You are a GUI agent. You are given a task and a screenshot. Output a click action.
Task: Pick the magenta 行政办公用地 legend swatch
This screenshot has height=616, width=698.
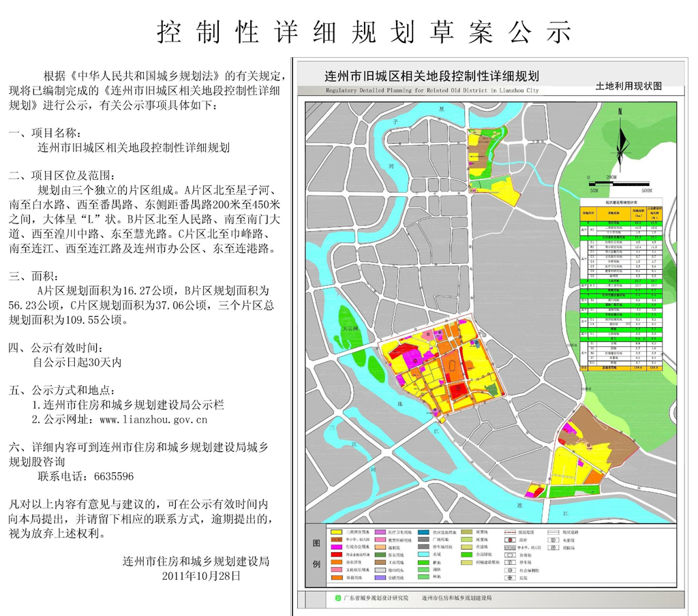(x=336, y=546)
